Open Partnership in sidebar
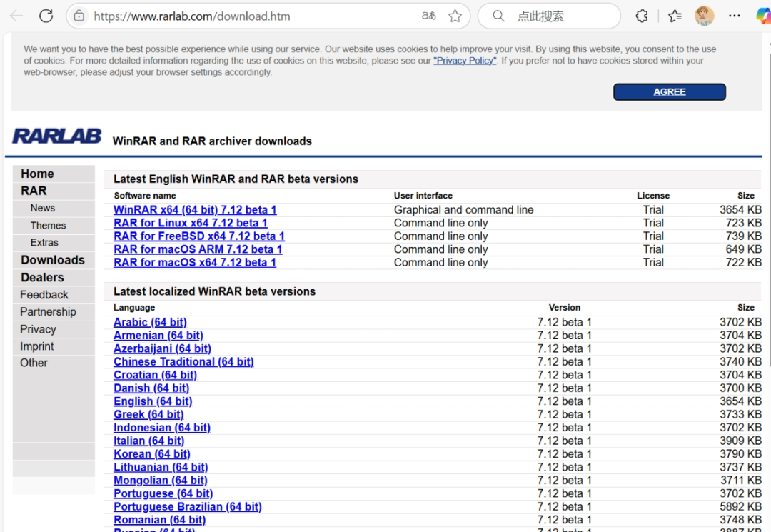 [48, 312]
